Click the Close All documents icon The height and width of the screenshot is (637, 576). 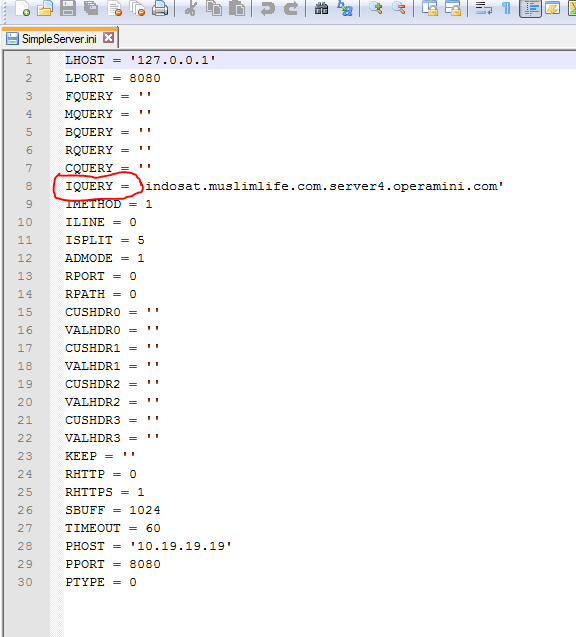pos(137,8)
